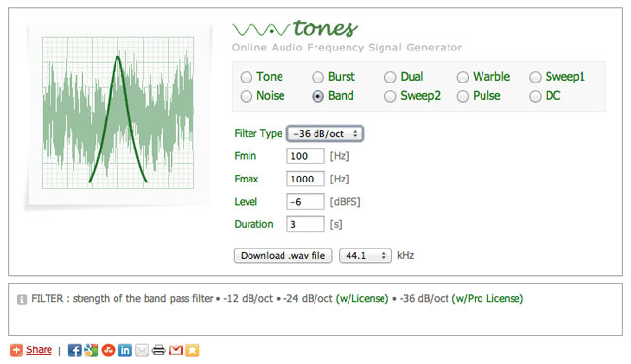Select the Warble signal type
Viewport: 631px width, 364px height.
[463, 77]
